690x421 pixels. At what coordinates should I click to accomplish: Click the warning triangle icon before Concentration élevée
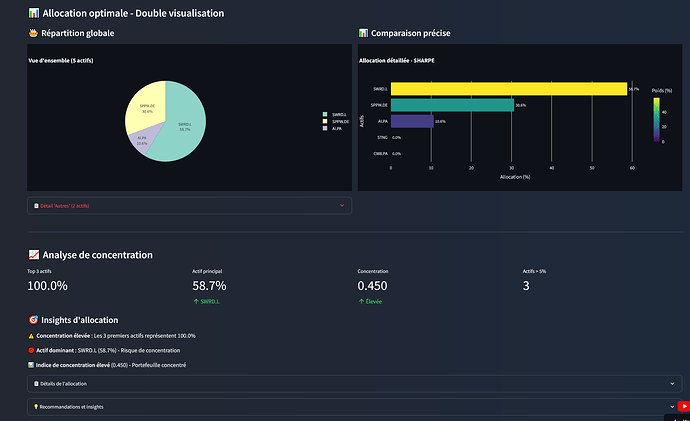coord(30,335)
